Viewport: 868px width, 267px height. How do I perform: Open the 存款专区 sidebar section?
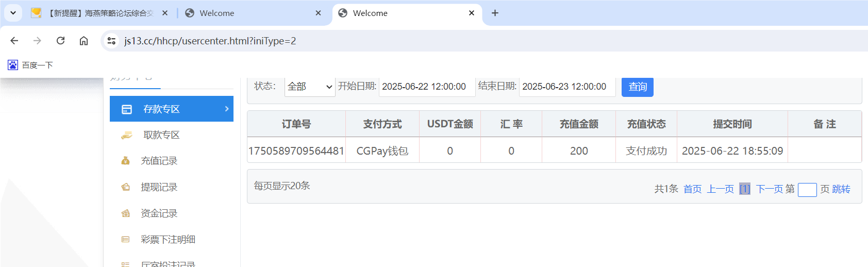(x=172, y=109)
